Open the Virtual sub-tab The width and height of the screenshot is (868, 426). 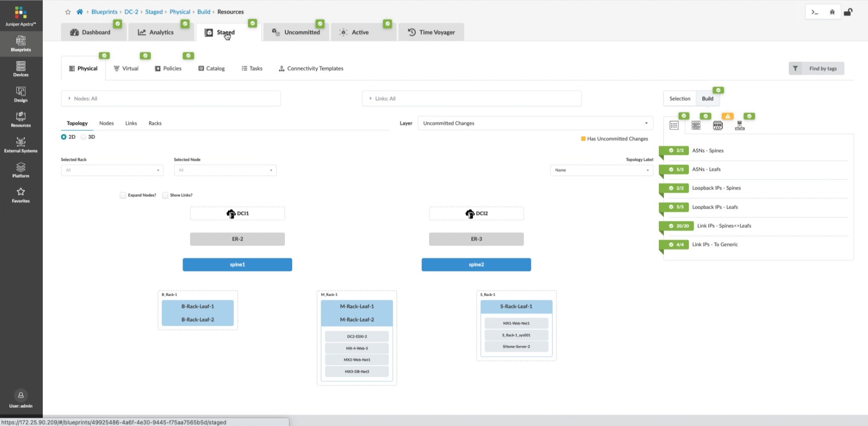pos(126,68)
